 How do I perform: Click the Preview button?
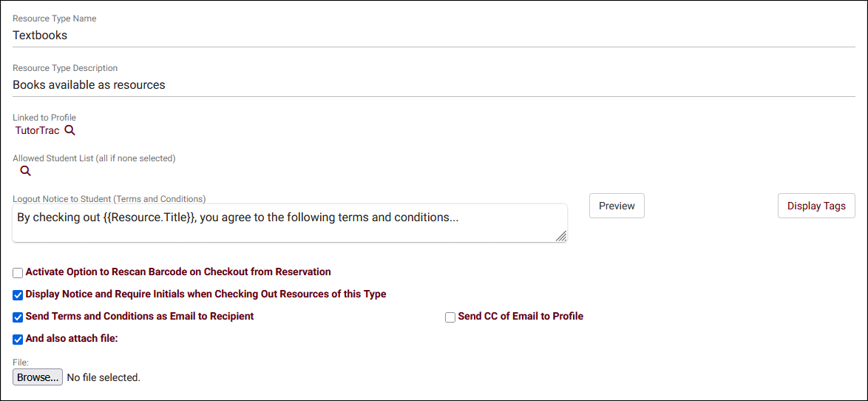[617, 206]
